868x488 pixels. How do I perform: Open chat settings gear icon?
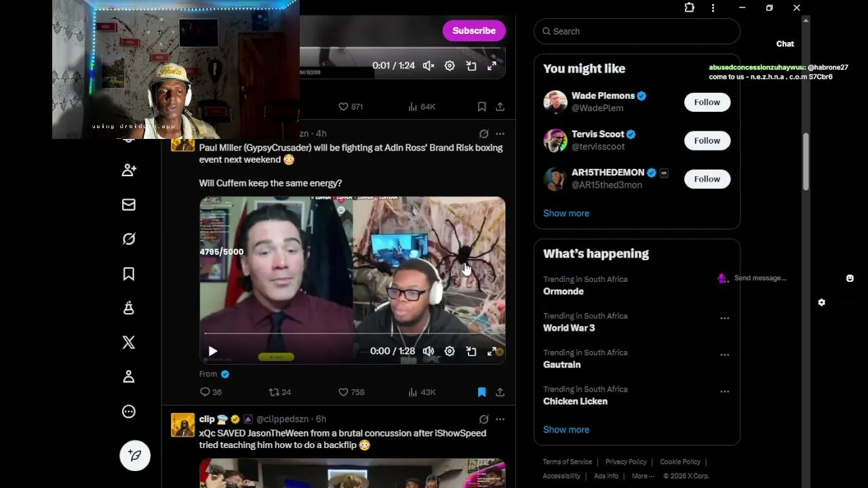(822, 302)
